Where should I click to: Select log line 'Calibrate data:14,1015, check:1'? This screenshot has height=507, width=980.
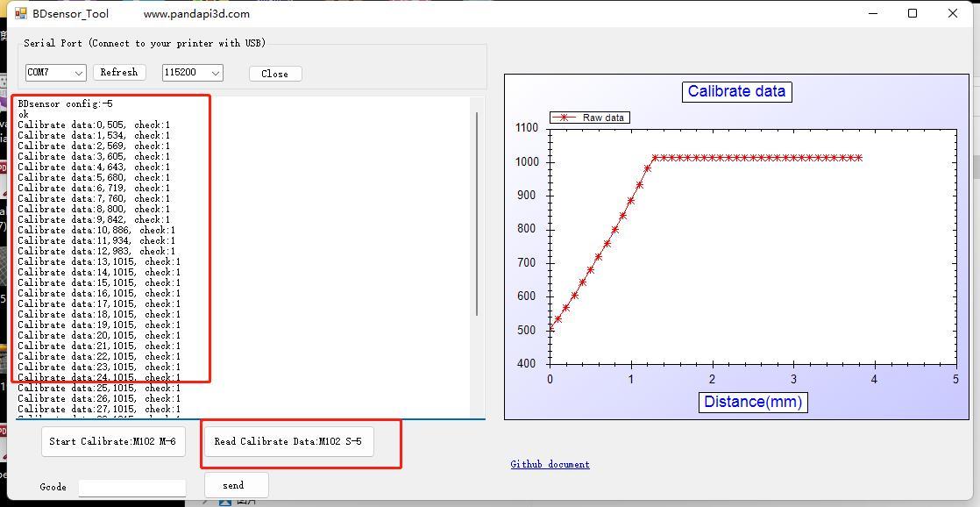(x=99, y=272)
